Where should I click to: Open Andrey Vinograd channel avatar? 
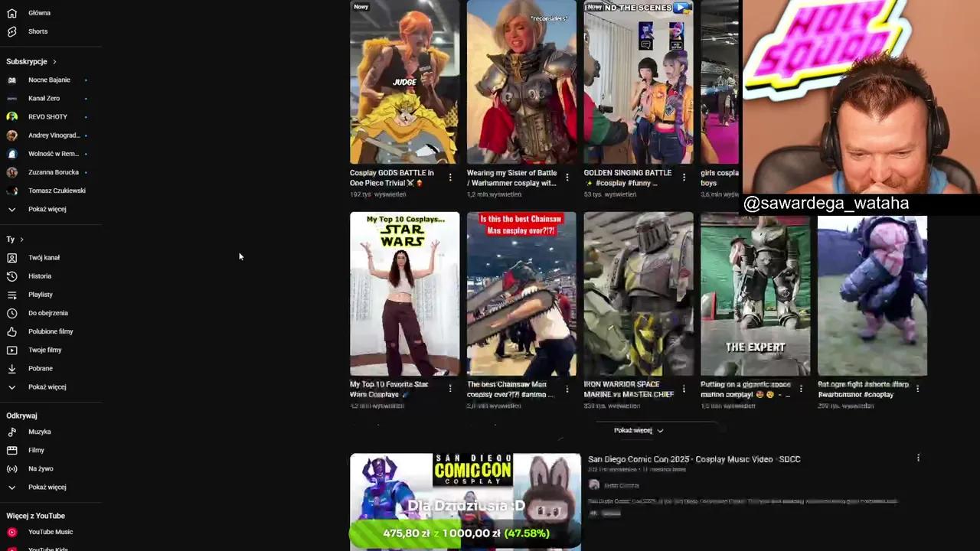click(x=11, y=135)
